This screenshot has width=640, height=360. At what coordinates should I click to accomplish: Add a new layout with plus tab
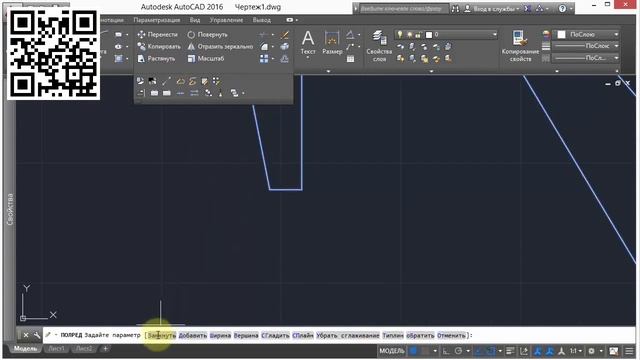(105, 349)
